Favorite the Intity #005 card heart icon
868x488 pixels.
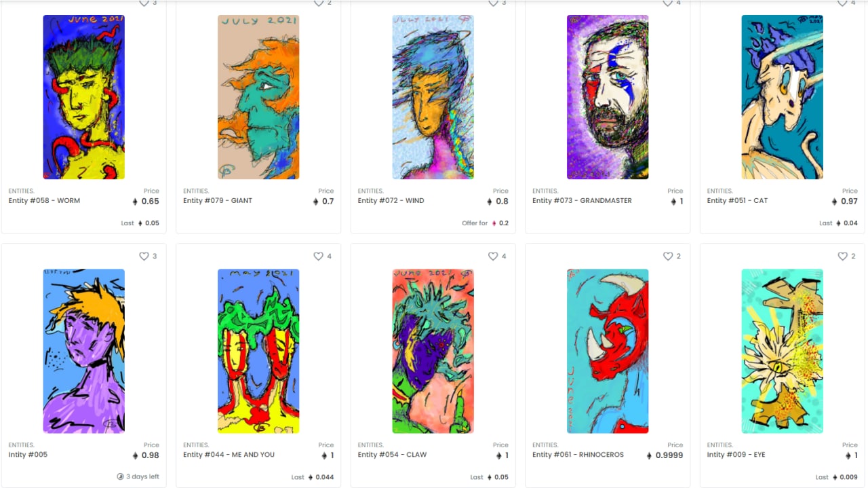[144, 257]
